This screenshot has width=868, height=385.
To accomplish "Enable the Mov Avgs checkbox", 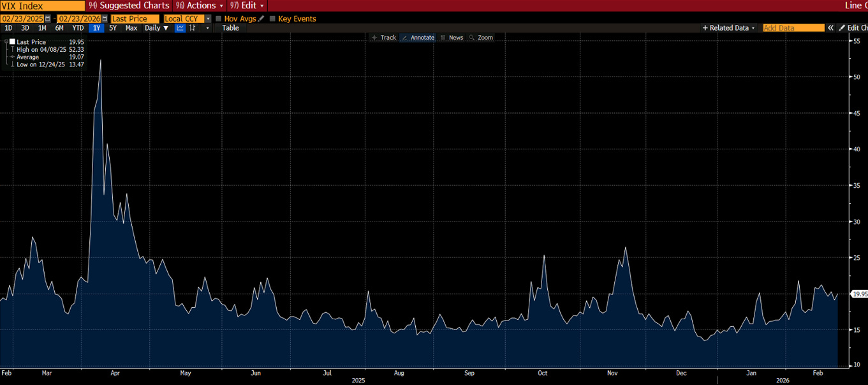I will [219, 19].
